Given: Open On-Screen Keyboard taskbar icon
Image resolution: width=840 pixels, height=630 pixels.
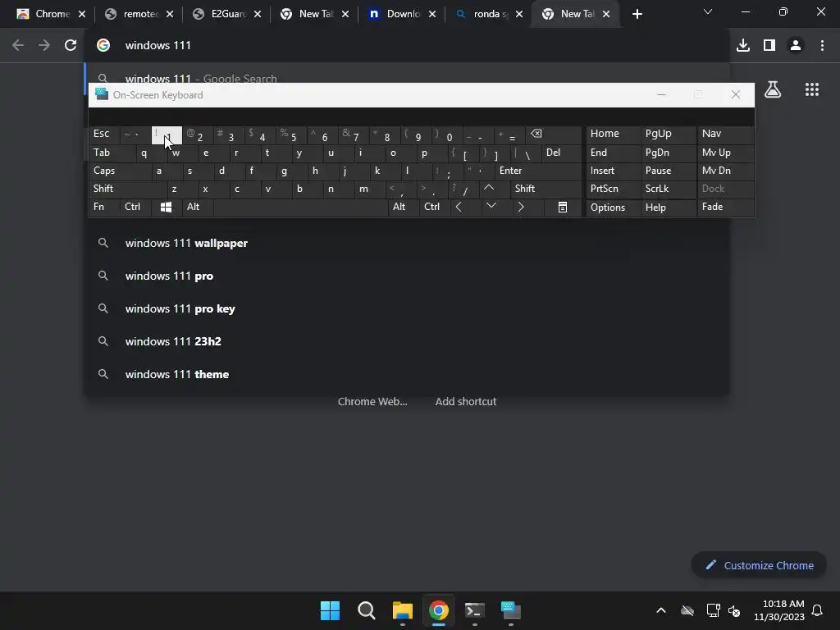Looking at the screenshot, I should click(510, 610).
